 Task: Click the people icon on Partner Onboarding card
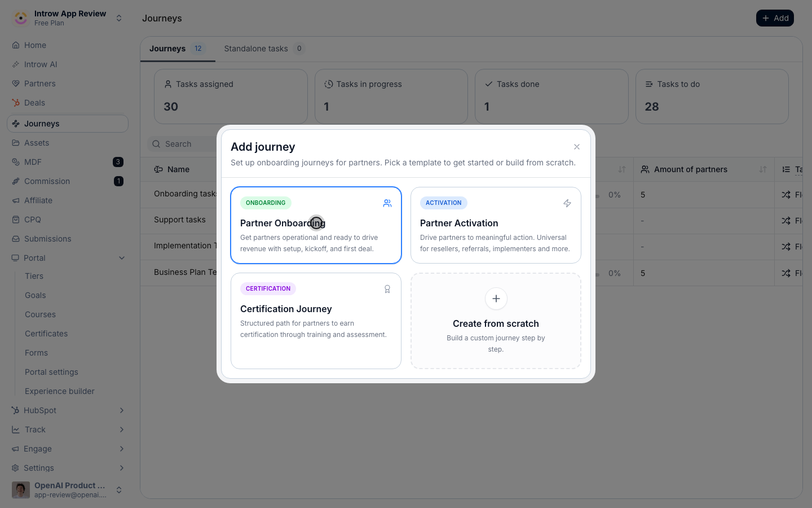(387, 203)
